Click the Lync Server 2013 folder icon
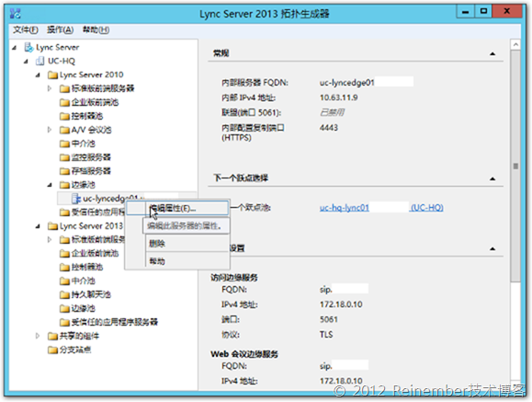 (52, 226)
